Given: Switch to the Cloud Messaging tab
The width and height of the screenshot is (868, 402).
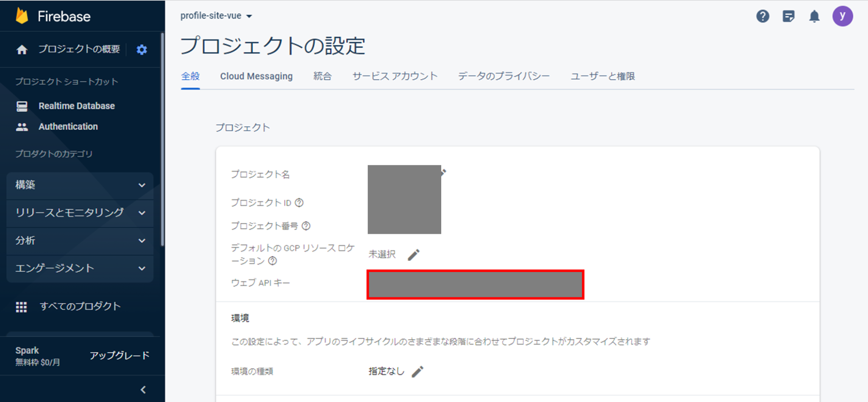Looking at the screenshot, I should pyautogui.click(x=256, y=76).
